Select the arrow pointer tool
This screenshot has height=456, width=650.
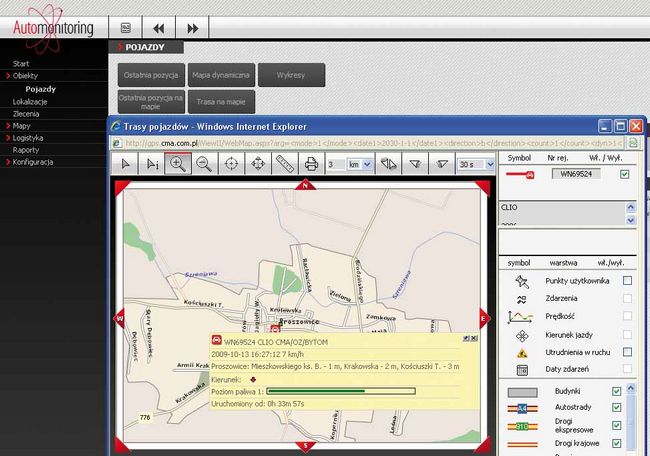point(126,164)
